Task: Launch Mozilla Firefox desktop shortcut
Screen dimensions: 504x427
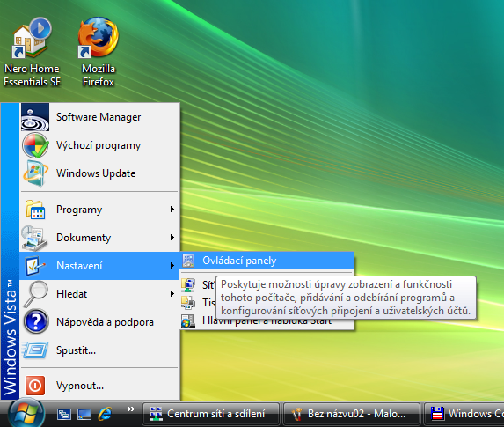Action: 98,51
